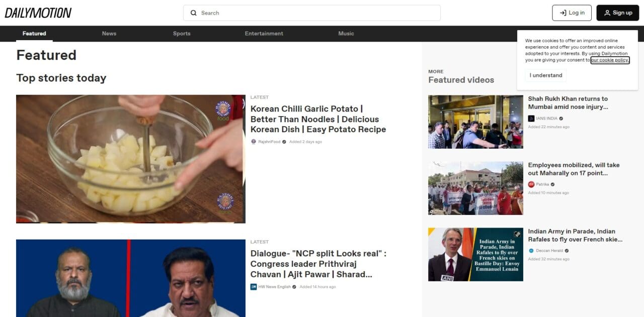The width and height of the screenshot is (644, 317).
Task: Visit the Patrika channel name
Action: (542, 184)
